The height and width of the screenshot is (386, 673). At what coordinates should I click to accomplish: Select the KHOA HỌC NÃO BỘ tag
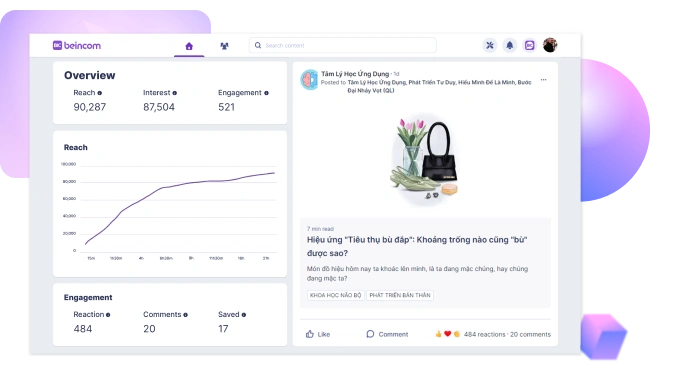tap(336, 295)
